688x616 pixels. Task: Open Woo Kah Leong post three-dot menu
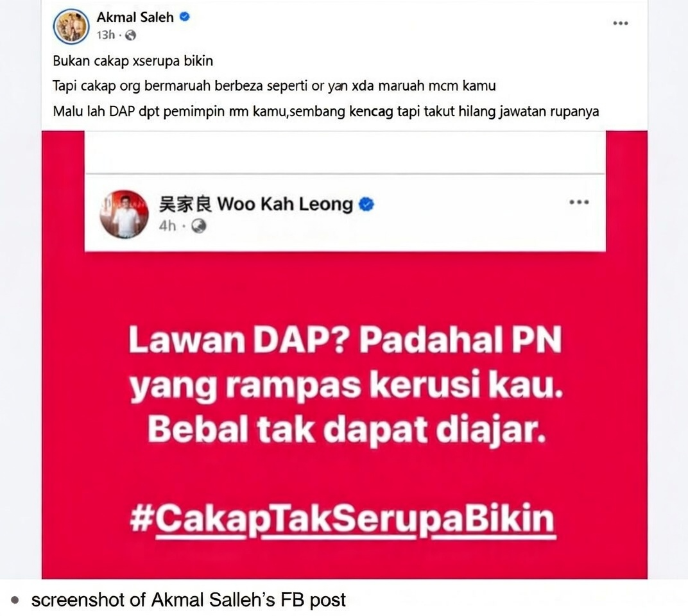tap(579, 202)
